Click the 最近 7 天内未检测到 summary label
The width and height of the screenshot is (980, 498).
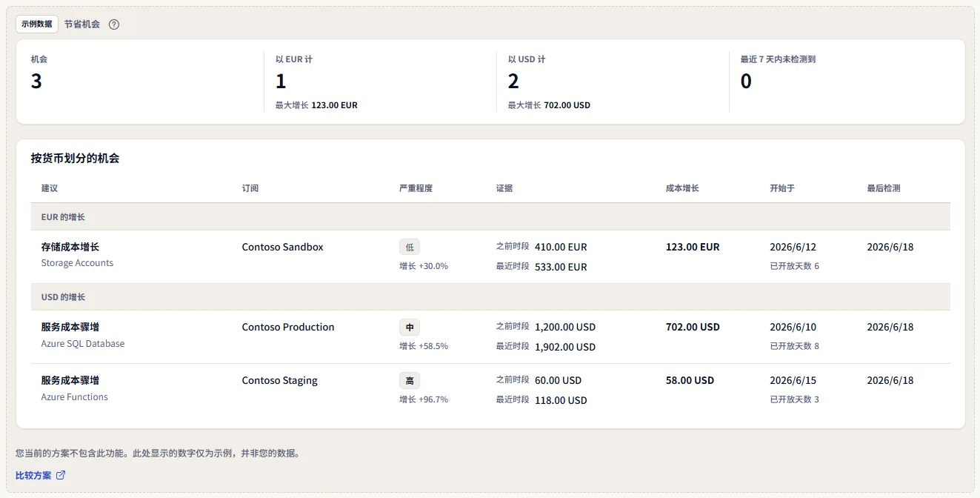pyautogui.click(x=778, y=59)
